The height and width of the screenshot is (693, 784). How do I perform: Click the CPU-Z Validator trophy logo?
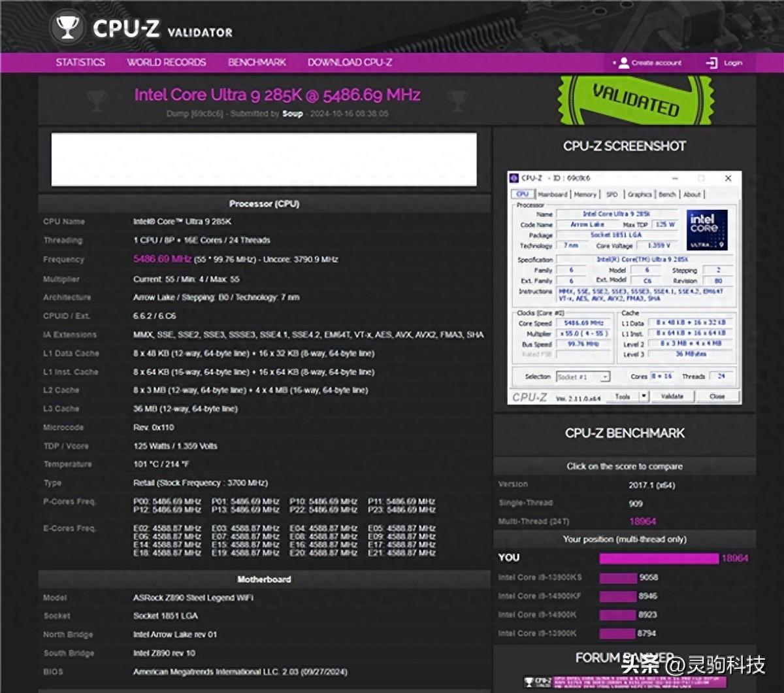tap(67, 27)
